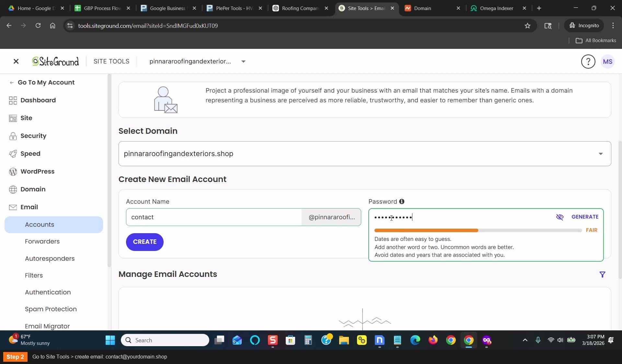Viewport: 622px width, 364px height.
Task: Click the Dashboard grid icon
Action: tap(13, 100)
